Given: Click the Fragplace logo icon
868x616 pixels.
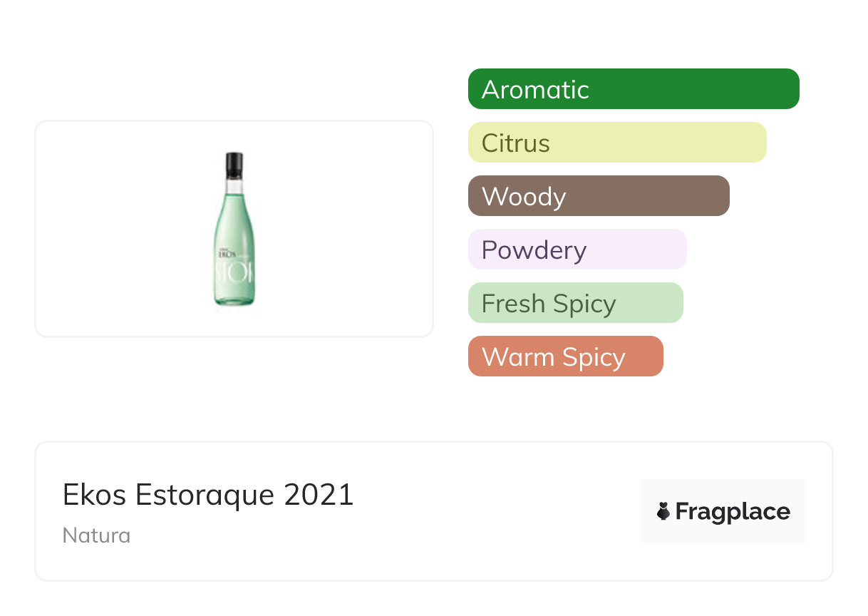Looking at the screenshot, I should click(x=663, y=512).
